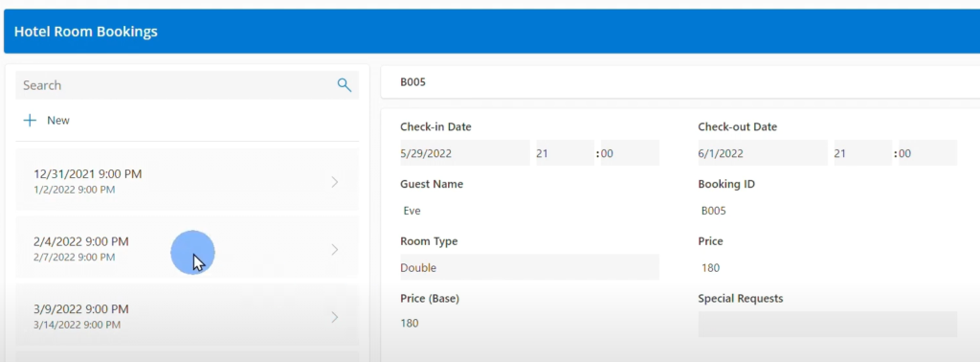Click the search magnifier icon
Viewport: 980px width, 362px height.
[x=345, y=85]
